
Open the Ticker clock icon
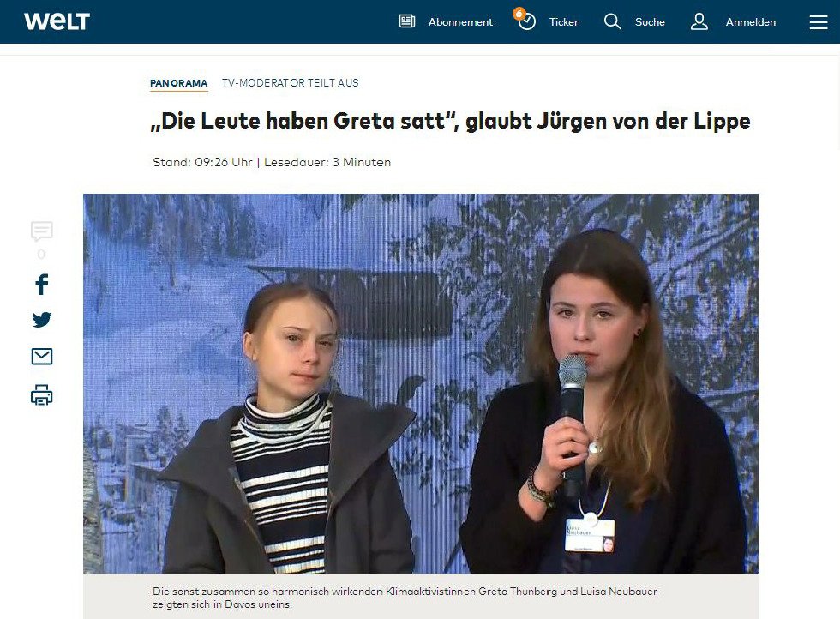527,22
